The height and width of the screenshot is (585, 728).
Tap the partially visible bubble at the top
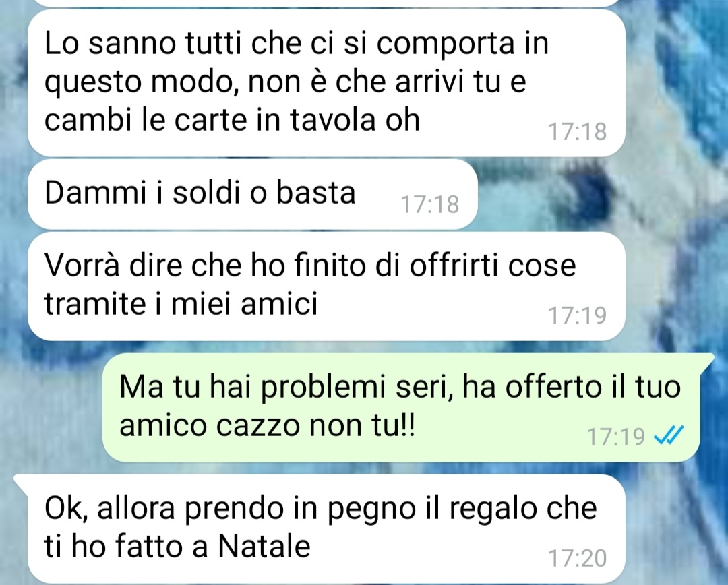pyautogui.click(x=326, y=3)
